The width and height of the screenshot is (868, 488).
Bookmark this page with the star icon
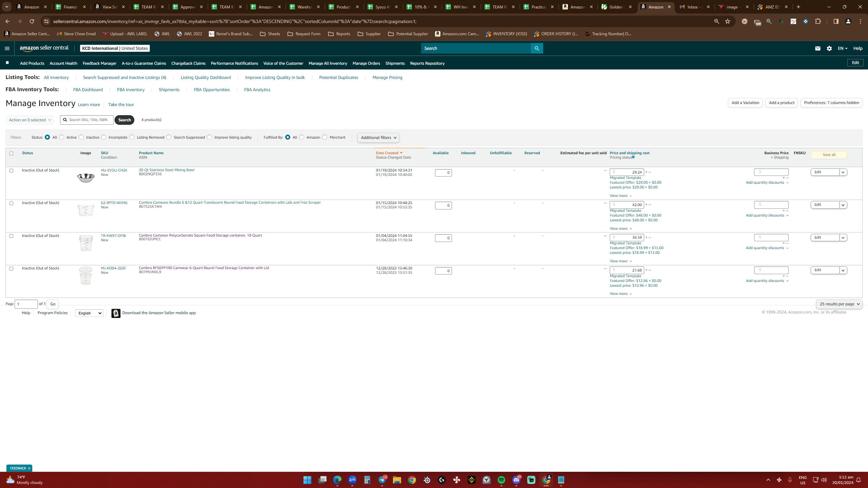[x=728, y=21]
